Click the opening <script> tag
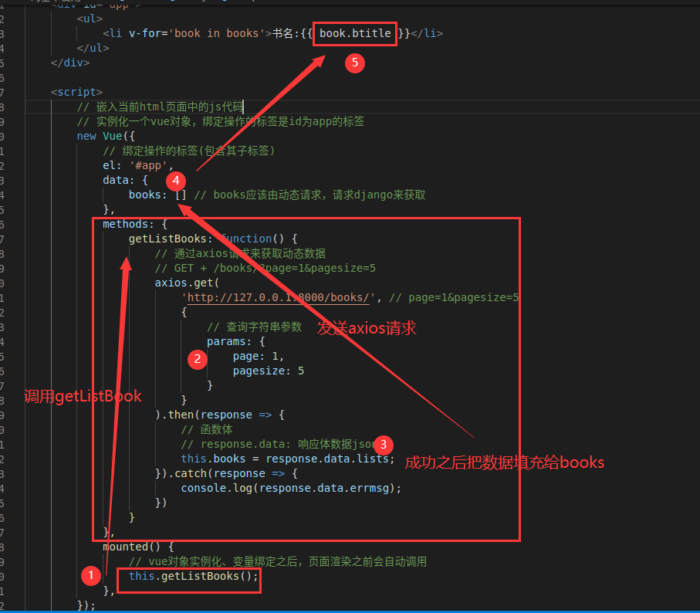 (76, 92)
